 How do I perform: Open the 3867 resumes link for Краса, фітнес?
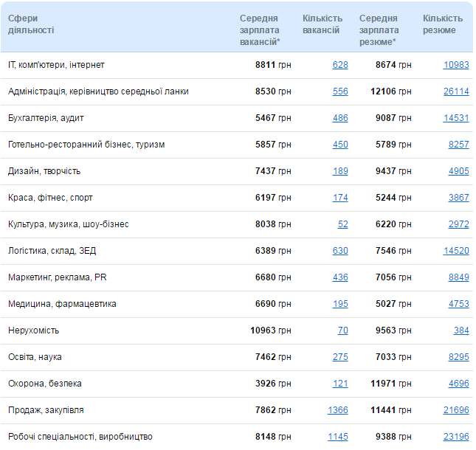point(458,198)
